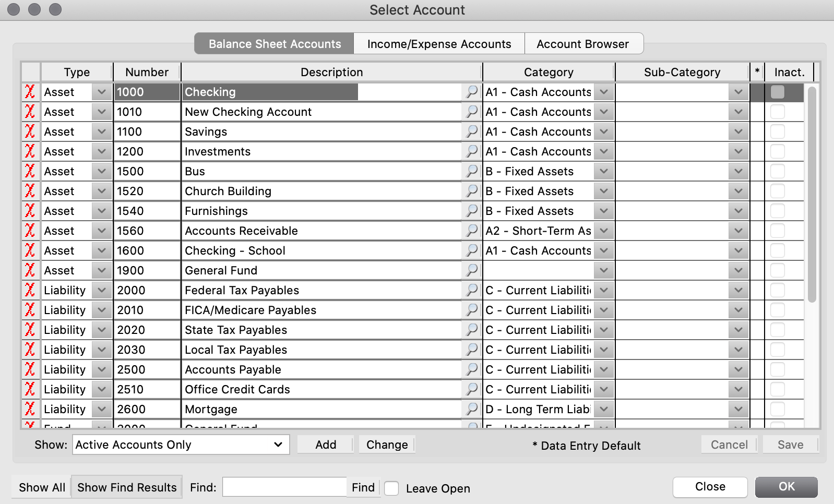
Task: Expand Category dropdown for Furnishings row
Action: coord(603,211)
